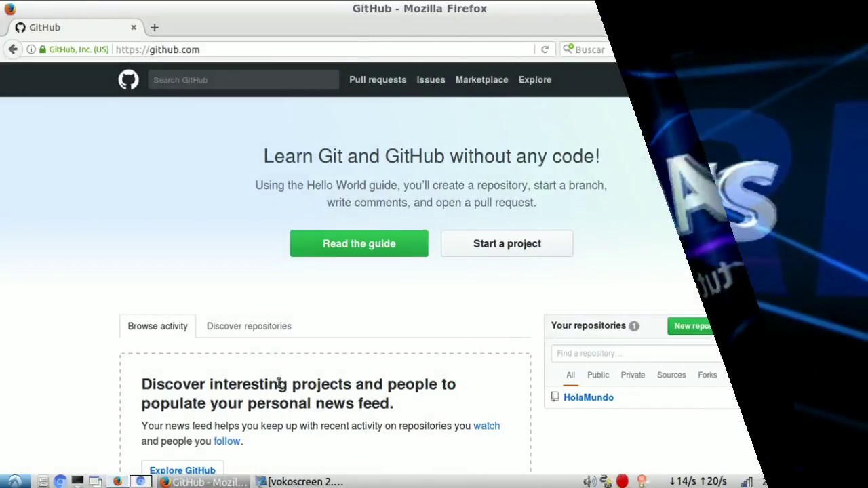The height and width of the screenshot is (488, 868).
Task: Focus the Find a repository field
Action: (x=637, y=353)
